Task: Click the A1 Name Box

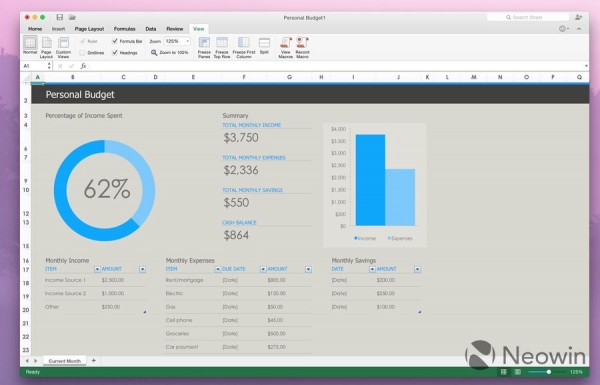Action: (35, 66)
